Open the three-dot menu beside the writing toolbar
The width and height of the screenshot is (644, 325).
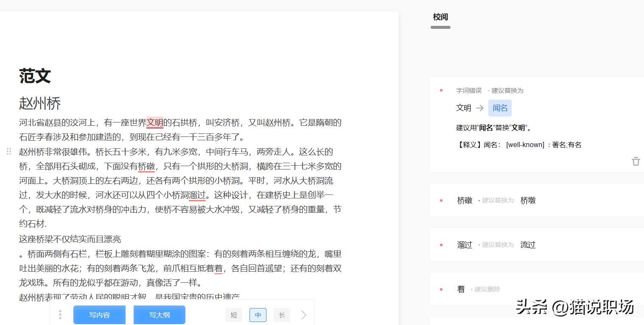[60, 315]
